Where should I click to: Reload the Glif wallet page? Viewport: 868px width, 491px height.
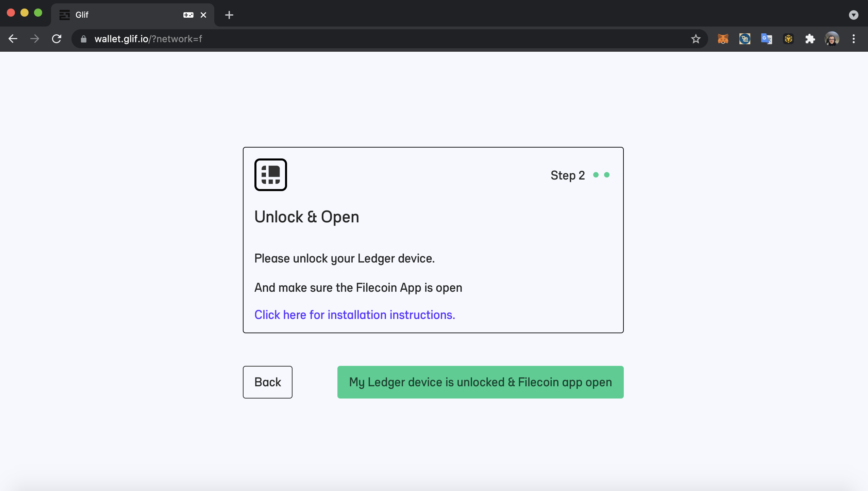[56, 39]
